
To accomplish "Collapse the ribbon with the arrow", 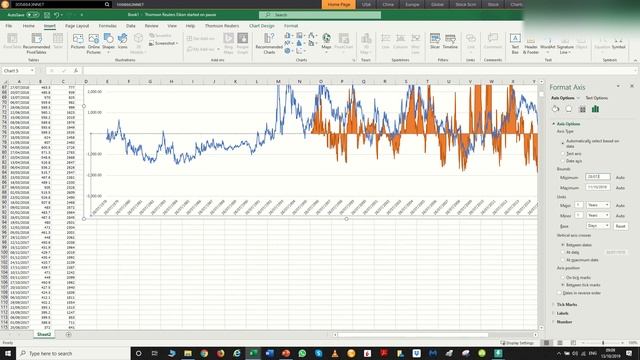I will click(x=635, y=60).
